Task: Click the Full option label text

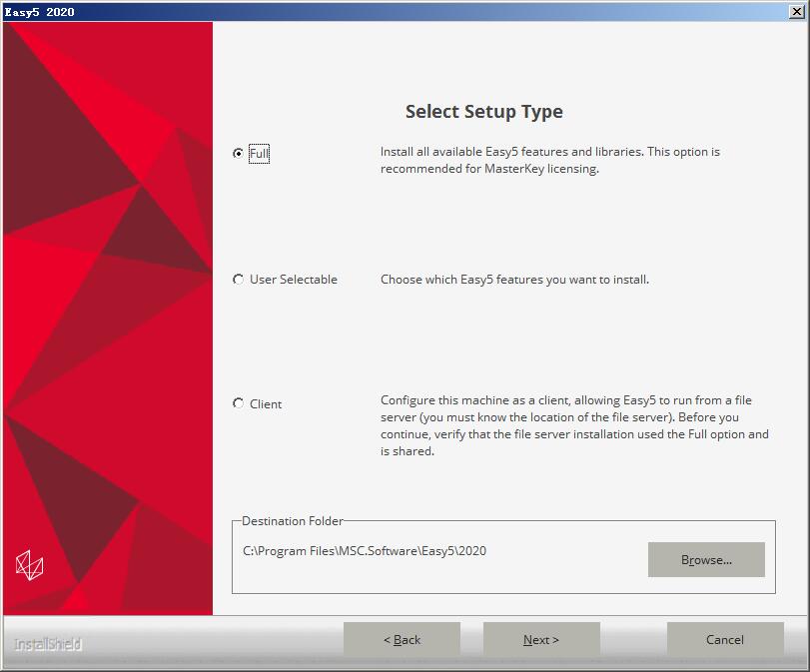Action: tap(259, 154)
